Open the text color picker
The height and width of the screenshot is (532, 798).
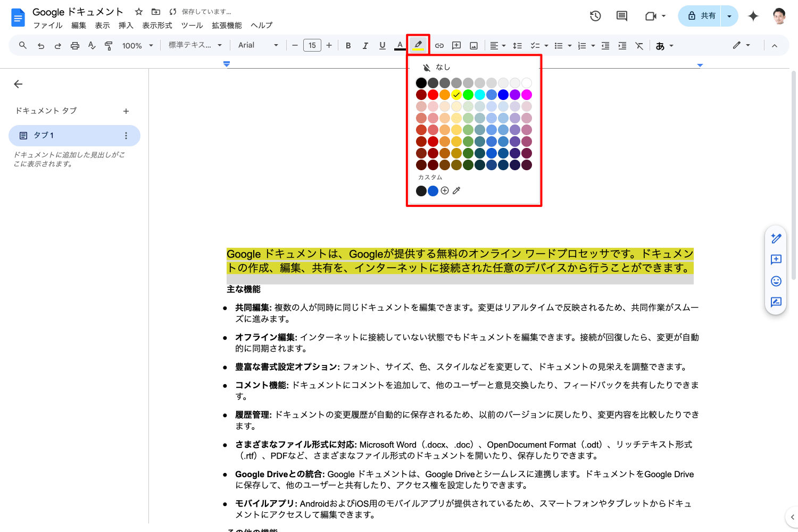[400, 46]
